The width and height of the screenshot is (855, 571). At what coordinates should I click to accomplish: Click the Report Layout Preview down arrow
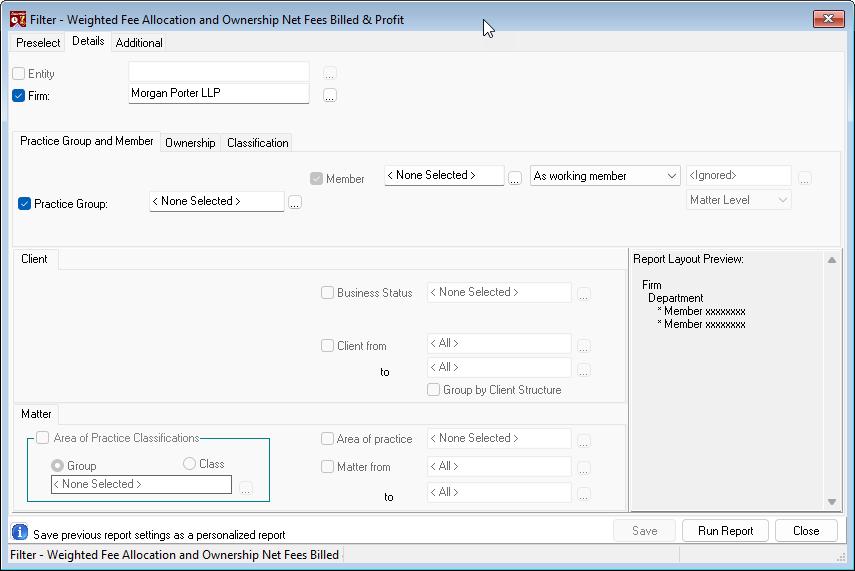click(832, 502)
